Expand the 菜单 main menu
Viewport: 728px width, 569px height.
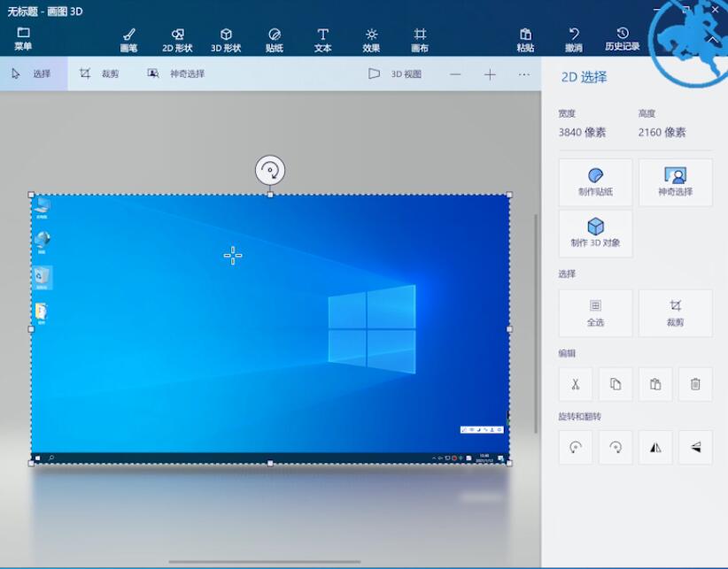click(x=23, y=38)
